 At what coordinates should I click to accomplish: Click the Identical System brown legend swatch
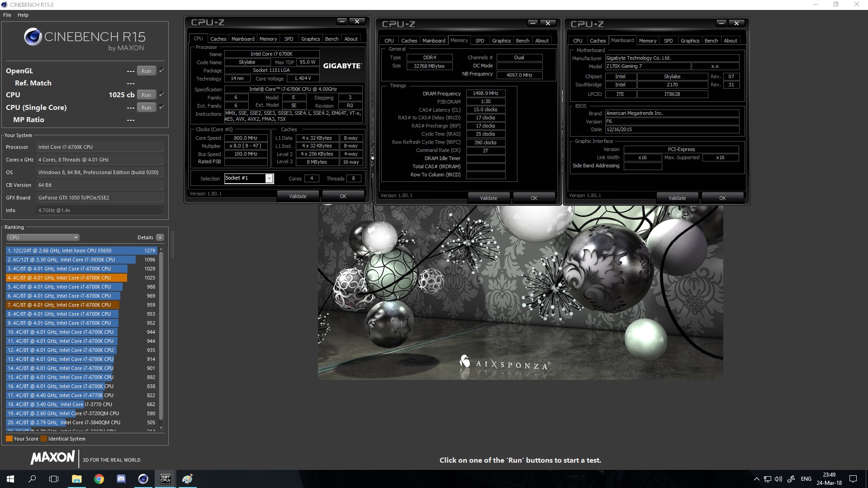tap(43, 439)
